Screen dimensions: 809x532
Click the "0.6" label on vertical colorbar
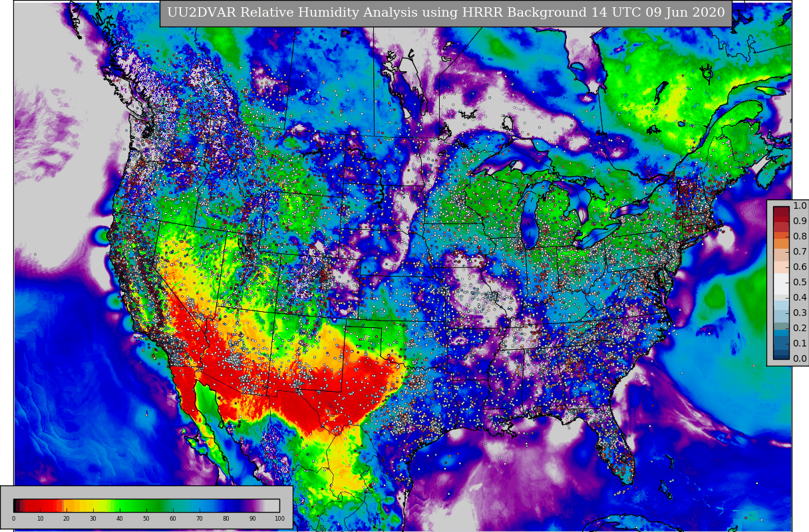pos(800,267)
